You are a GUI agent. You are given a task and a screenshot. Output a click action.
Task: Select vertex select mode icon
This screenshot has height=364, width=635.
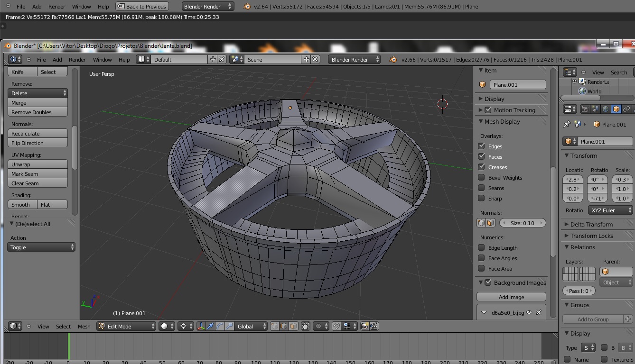(275, 326)
